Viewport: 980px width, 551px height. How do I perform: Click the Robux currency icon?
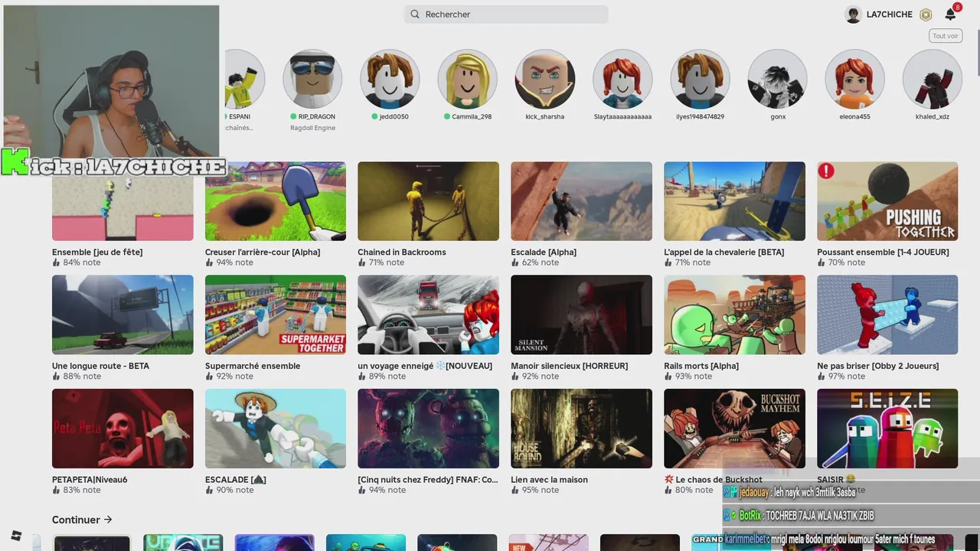click(x=926, y=15)
